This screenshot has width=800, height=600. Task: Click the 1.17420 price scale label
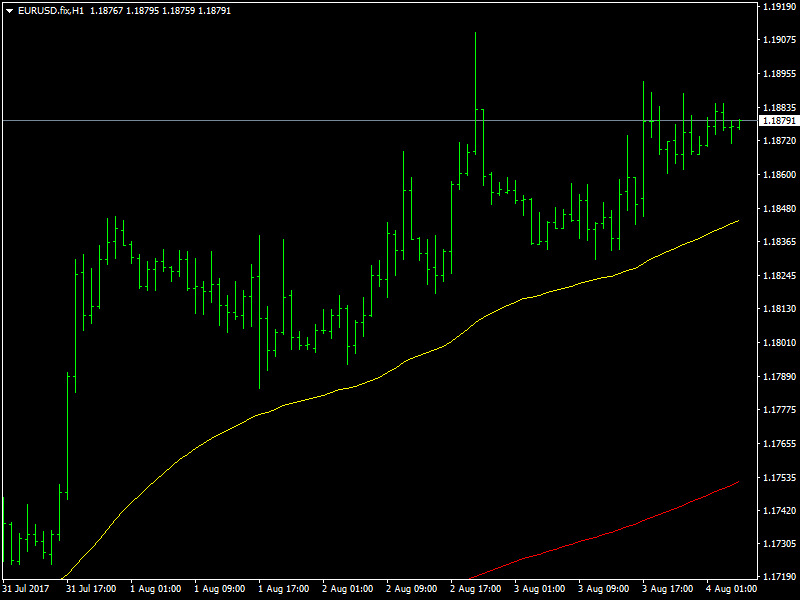779,511
